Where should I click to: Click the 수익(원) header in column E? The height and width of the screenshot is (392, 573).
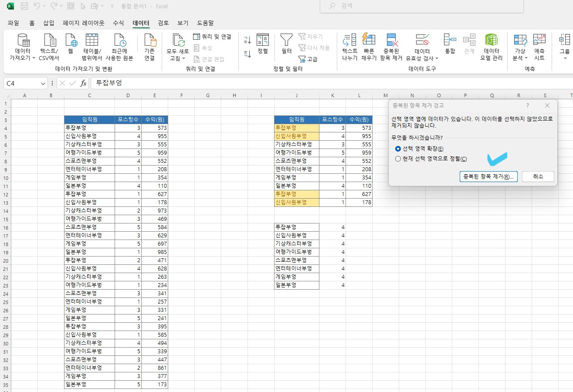tap(154, 120)
